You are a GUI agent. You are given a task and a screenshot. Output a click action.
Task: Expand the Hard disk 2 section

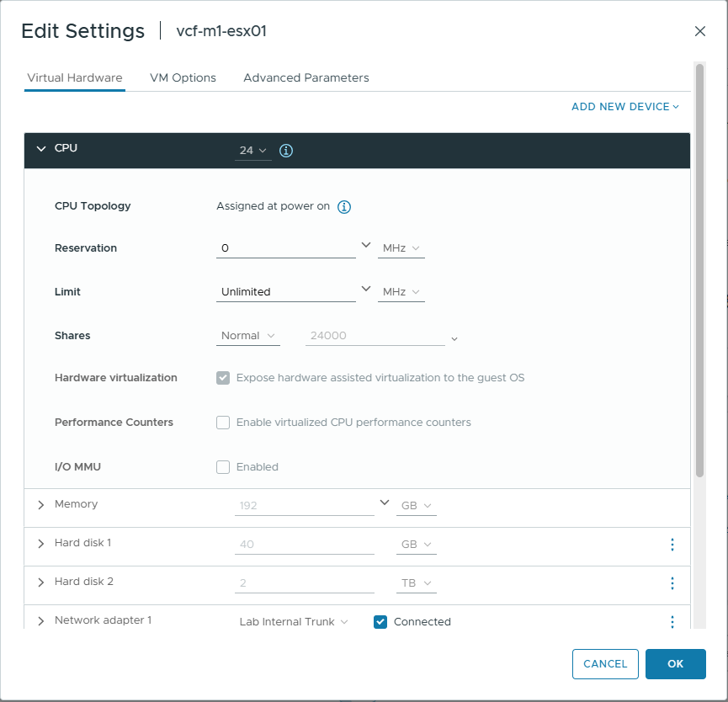click(41, 582)
